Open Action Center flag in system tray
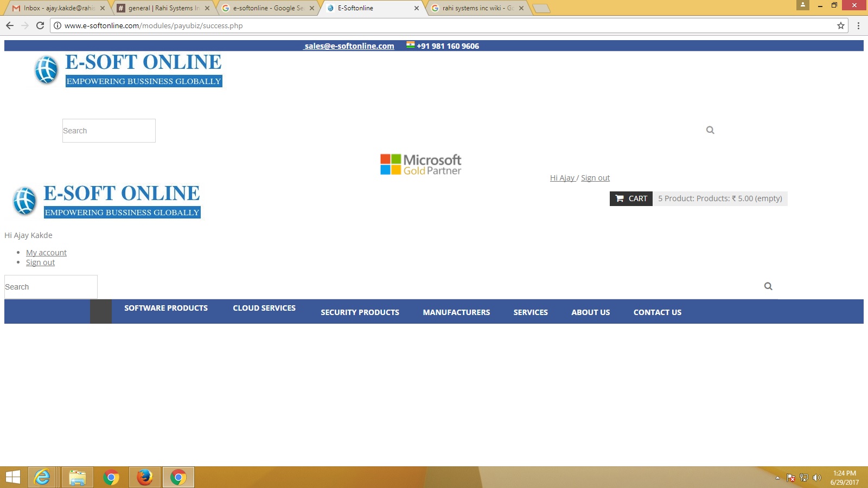Screen dimensions: 868x488 pyautogui.click(x=791, y=478)
